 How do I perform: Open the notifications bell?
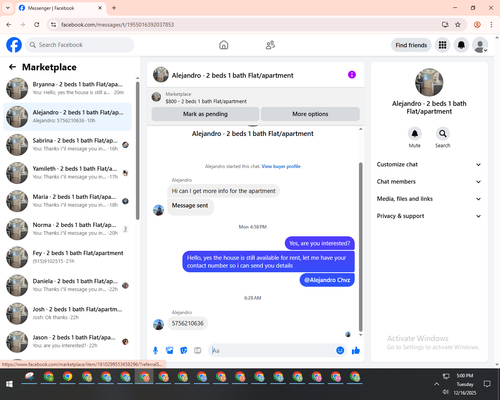[x=461, y=45]
